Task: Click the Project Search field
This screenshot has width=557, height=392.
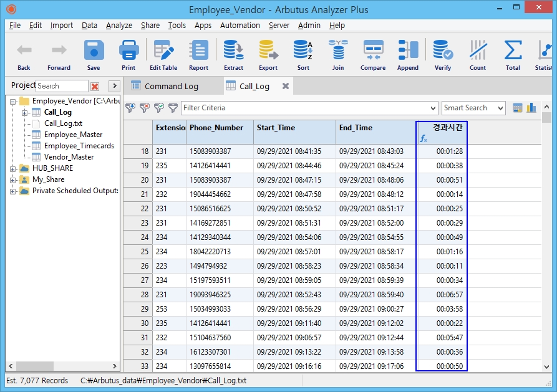Action: 62,86
